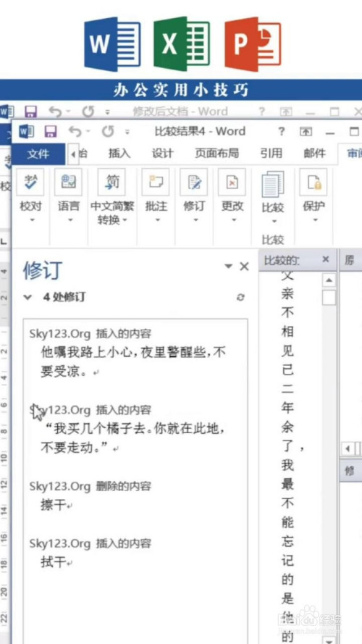Click the 语言 language icon
Screen dimensions: 362x644
[x=68, y=182]
